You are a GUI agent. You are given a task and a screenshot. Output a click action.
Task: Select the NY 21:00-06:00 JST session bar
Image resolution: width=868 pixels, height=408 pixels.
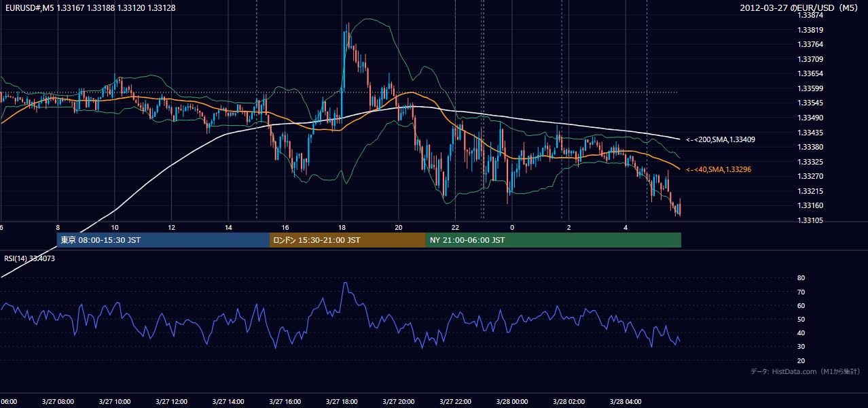pos(554,240)
